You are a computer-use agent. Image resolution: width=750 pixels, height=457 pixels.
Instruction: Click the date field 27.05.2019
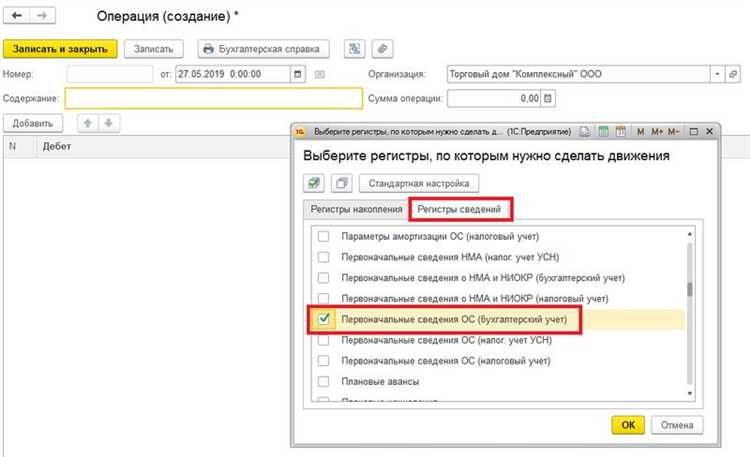(233, 74)
